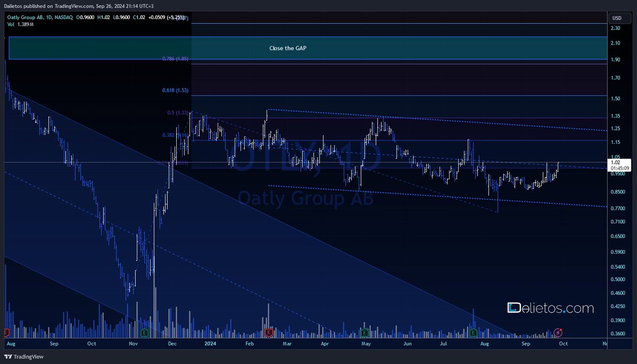Open the green earnings marker near November
Image resolution: width=637 pixels, height=364 pixels.
(x=144, y=332)
